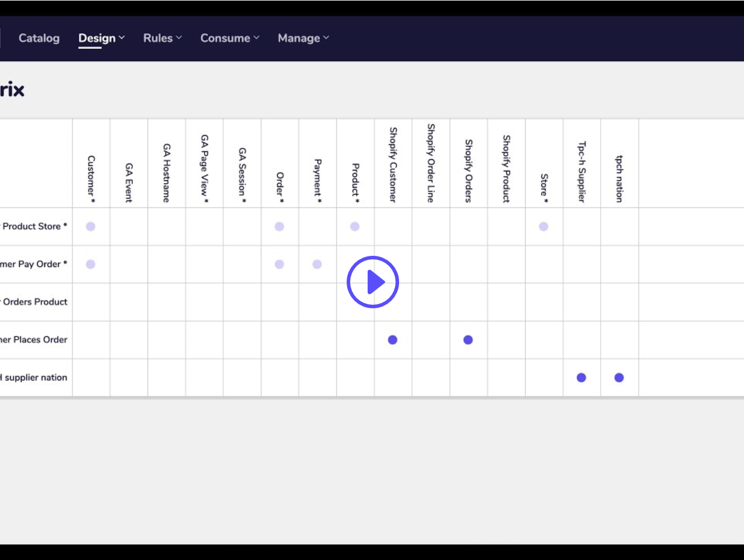Select the Catalog menu item
The image size is (744, 560).
(39, 38)
